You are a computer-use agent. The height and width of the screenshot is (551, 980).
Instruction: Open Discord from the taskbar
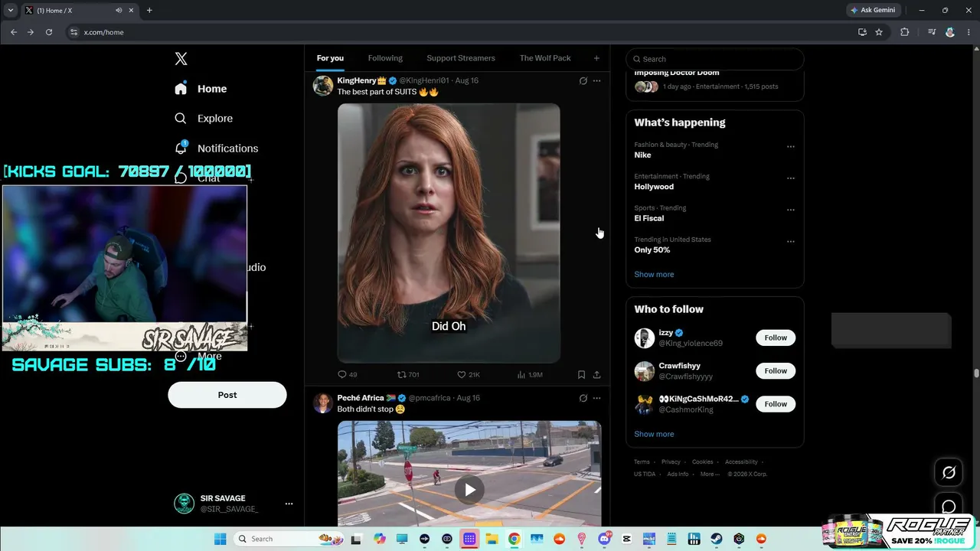(603, 539)
